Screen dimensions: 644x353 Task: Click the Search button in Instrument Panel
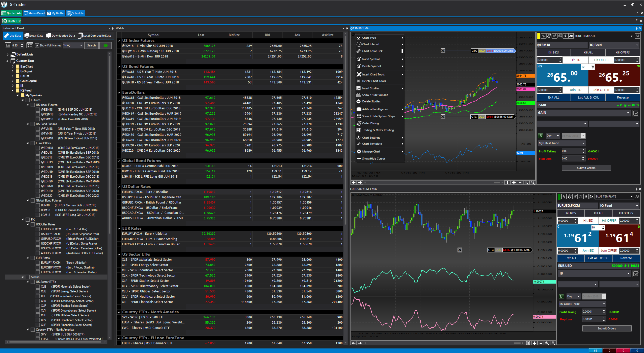point(91,45)
